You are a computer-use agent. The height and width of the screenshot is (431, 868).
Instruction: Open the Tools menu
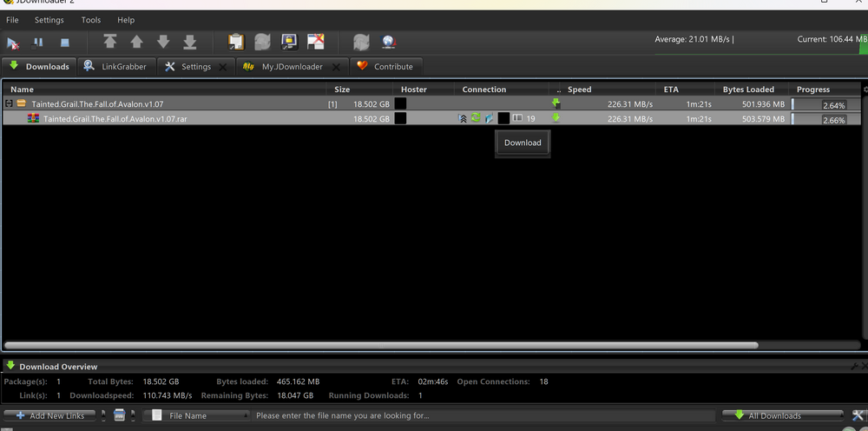coord(91,20)
